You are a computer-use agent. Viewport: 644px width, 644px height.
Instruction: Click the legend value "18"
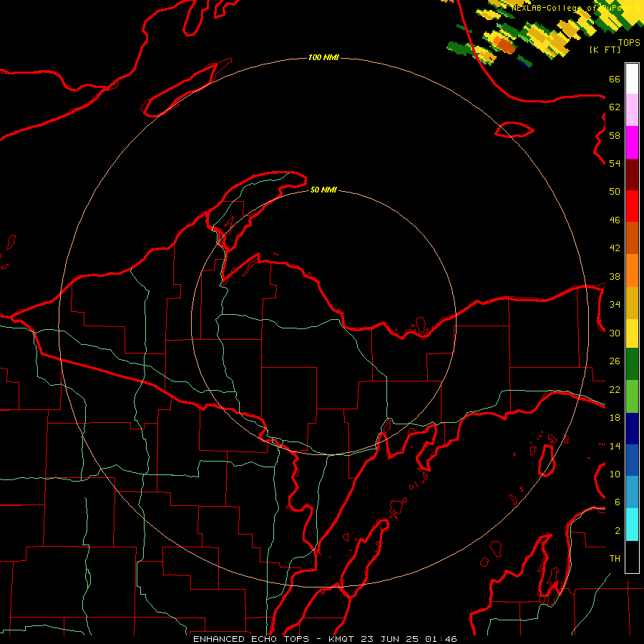[615, 417]
